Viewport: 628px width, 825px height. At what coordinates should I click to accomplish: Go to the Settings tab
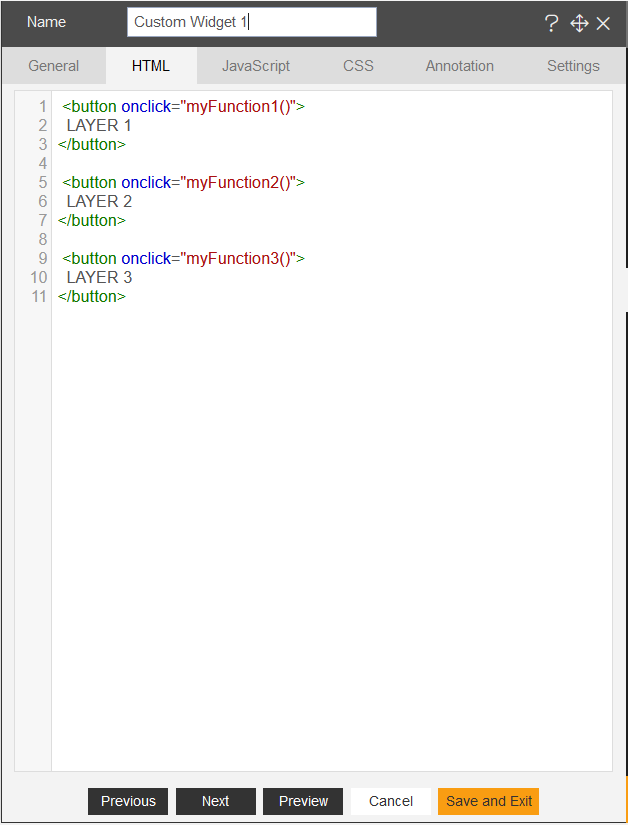tap(573, 66)
